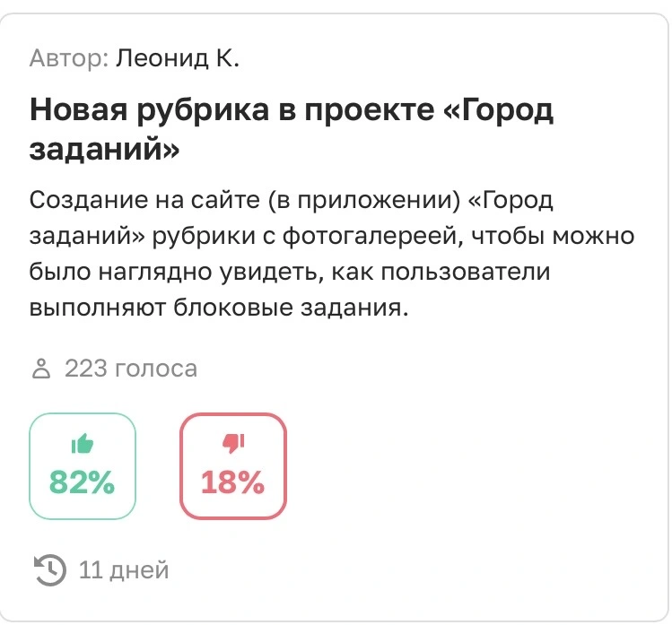Click the green thumbs-up icon
The height and width of the screenshot is (625, 672).
(83, 443)
